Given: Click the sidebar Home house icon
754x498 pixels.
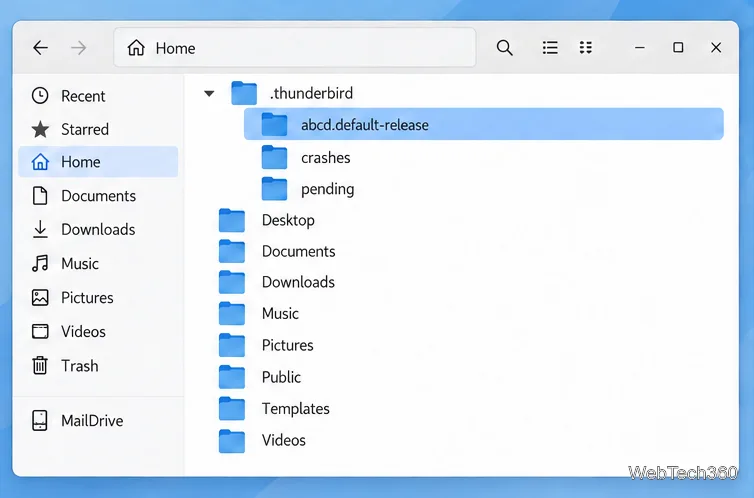Looking at the screenshot, I should pos(40,162).
